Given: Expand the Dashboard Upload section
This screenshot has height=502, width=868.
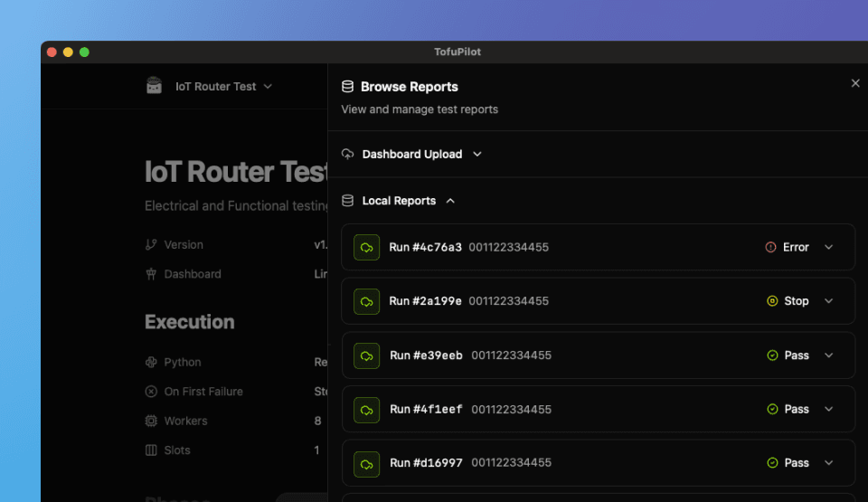Looking at the screenshot, I should click(477, 154).
